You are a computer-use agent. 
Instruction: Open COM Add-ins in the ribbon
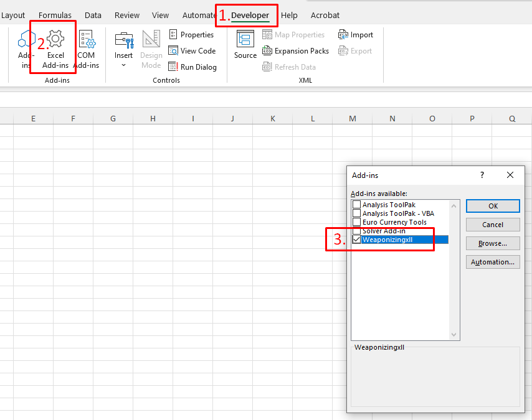coord(86,49)
